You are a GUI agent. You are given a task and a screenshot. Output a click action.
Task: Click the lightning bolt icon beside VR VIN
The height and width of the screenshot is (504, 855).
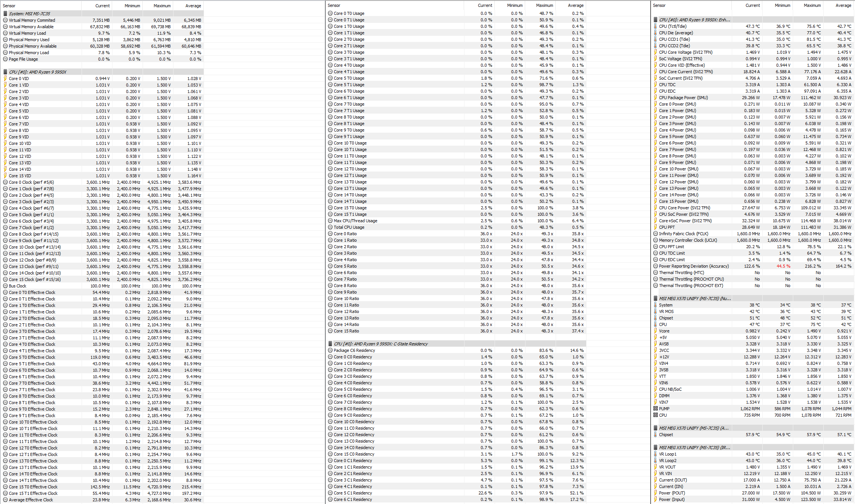[656, 473]
